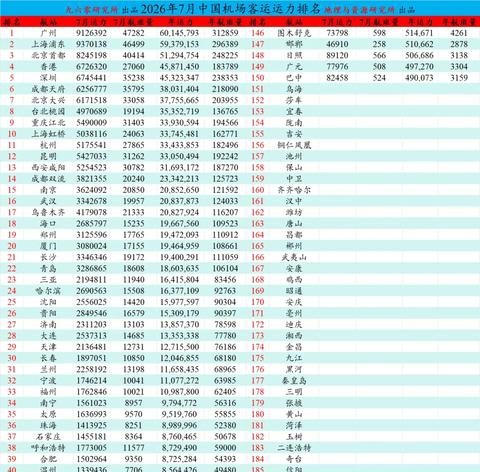Select the 广州 airport name cell
The image size is (480, 472).
48,33
